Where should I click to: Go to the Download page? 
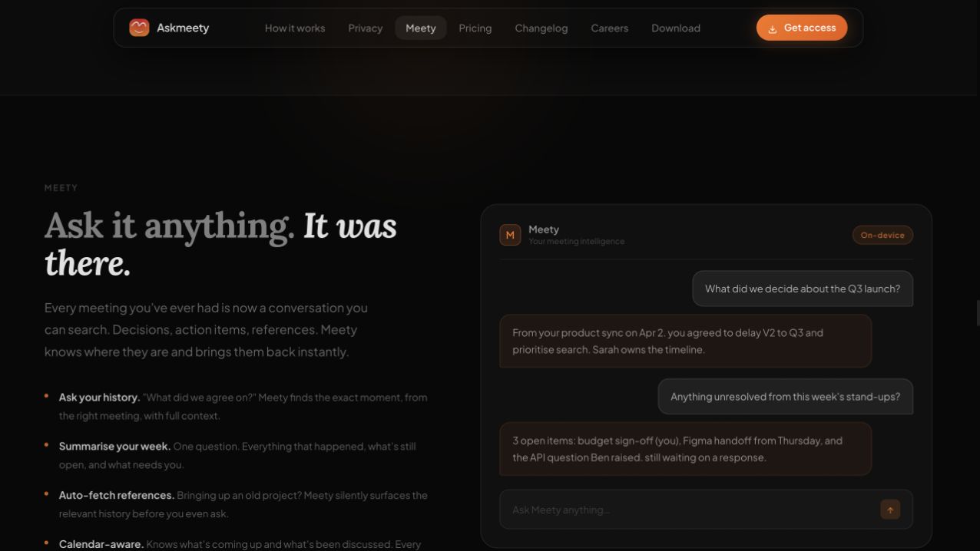[x=676, y=28]
